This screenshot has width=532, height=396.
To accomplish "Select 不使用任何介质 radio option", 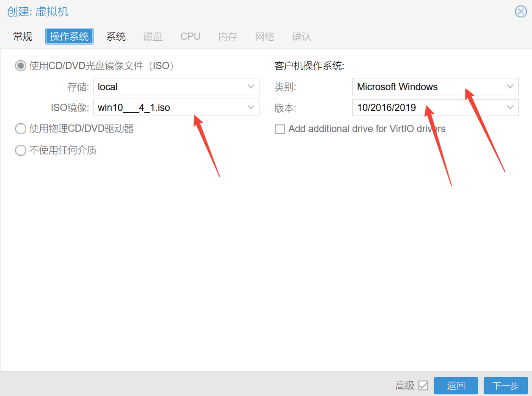I will point(21,150).
